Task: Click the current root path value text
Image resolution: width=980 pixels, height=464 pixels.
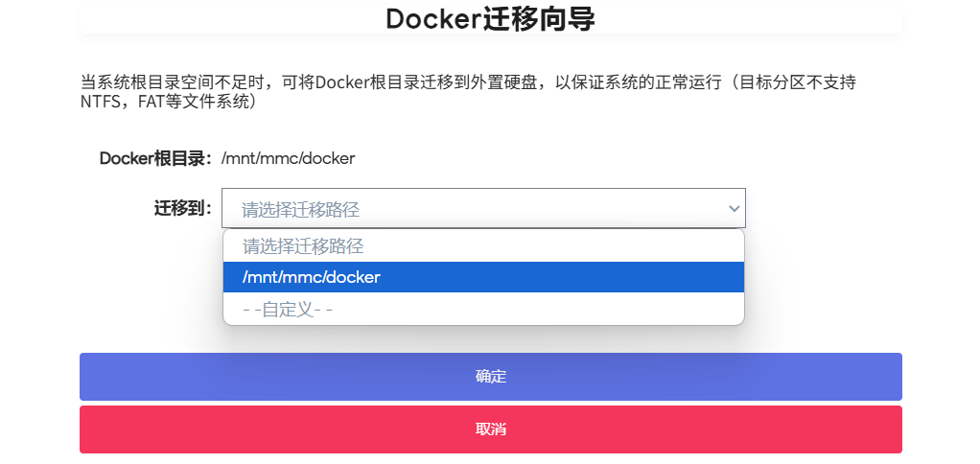Action: coord(289,158)
